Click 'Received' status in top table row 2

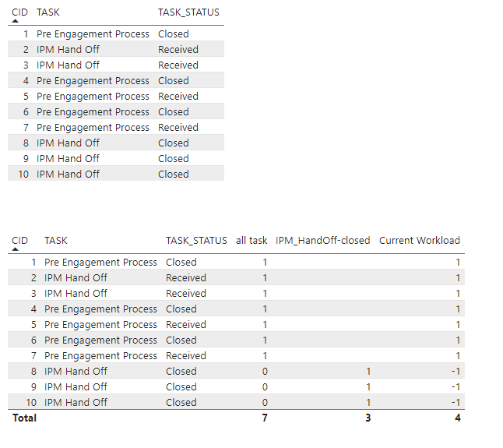[178, 49]
